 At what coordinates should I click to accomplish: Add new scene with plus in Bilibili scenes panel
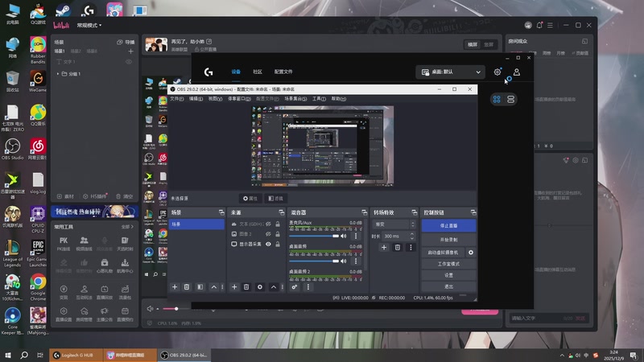coord(130,51)
